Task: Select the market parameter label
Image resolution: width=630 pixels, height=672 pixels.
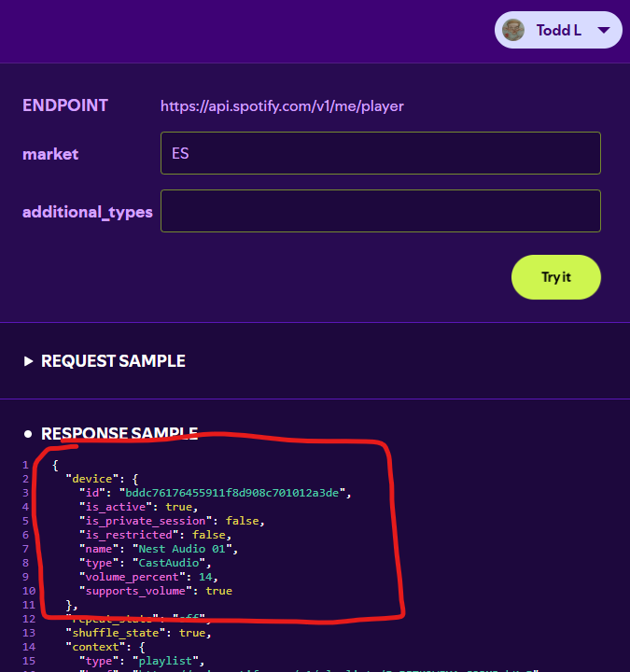Action: (50, 153)
